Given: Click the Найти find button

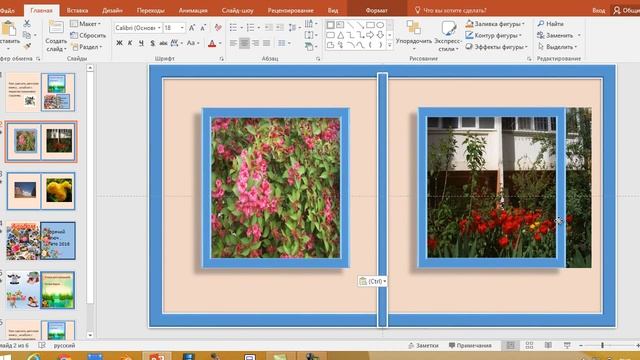Looking at the screenshot, I should point(551,24).
